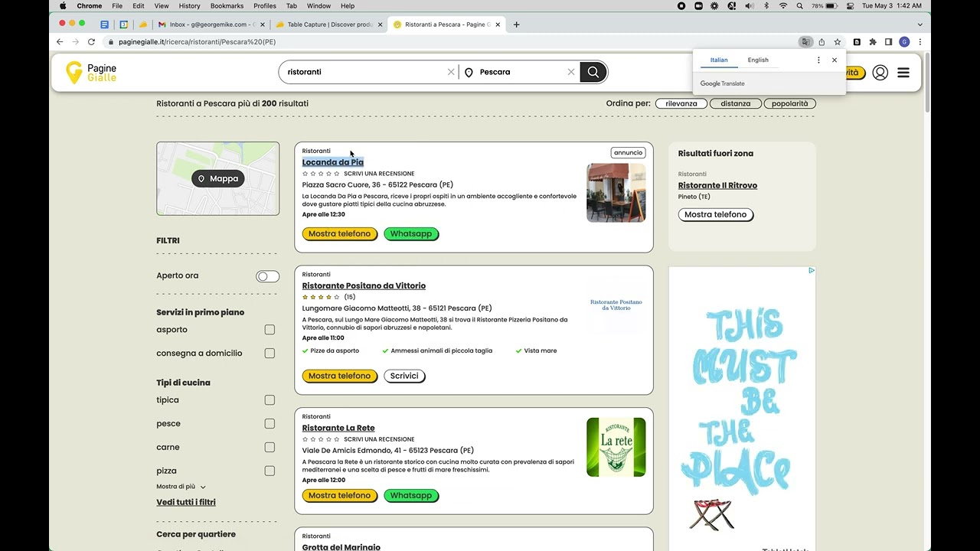Open the Ristorante Il Ritrovo link
The width and height of the screenshot is (980, 551).
(717, 185)
